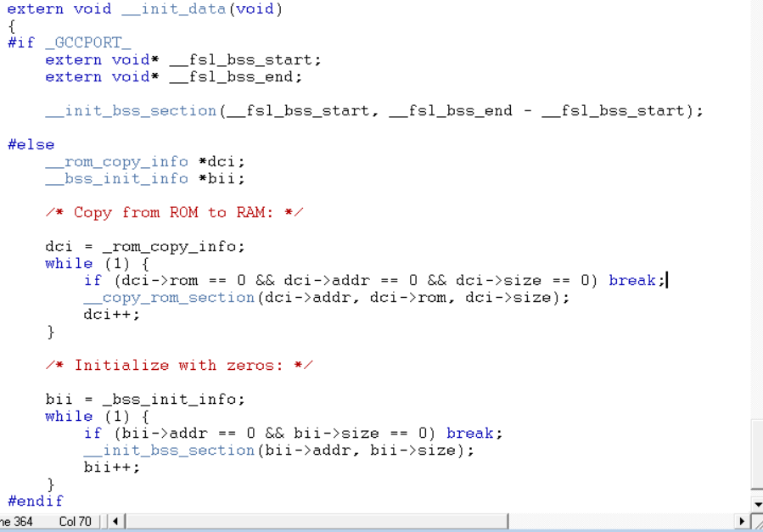The image size is (763, 532).
Task: Click the 'dci++;' statement
Action: click(111, 315)
